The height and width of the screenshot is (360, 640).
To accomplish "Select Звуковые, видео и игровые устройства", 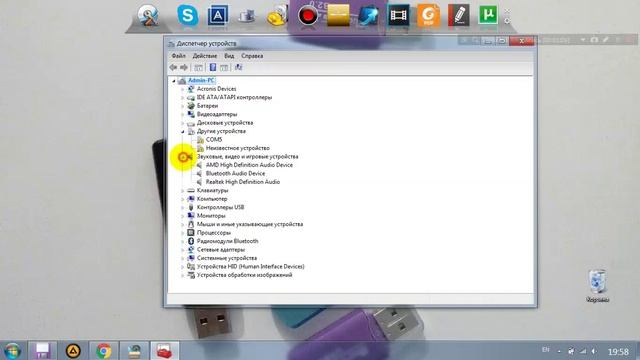I will coord(247,157).
